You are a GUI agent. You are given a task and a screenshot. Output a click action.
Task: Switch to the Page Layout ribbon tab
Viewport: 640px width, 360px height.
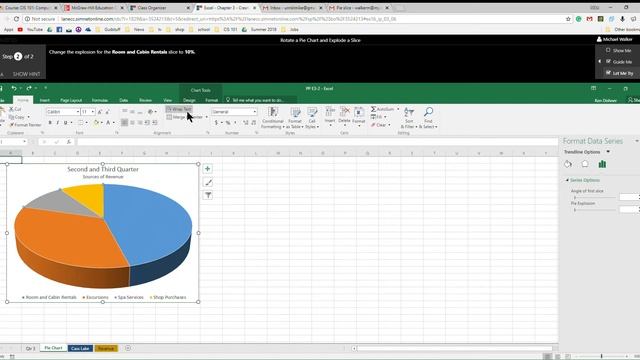(x=71, y=100)
